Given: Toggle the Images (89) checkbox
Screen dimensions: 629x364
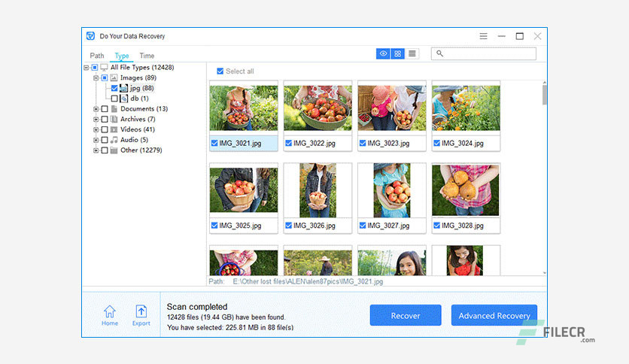Looking at the screenshot, I should coord(105,77).
